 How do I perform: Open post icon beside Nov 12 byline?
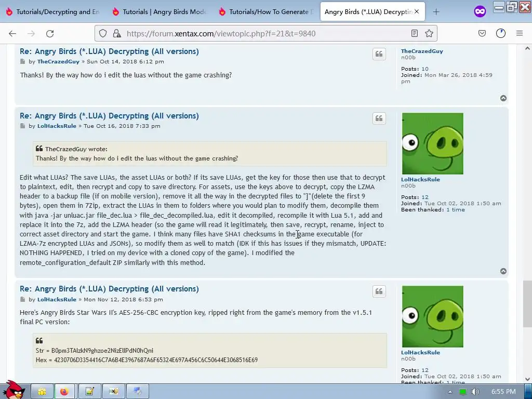[22, 299]
